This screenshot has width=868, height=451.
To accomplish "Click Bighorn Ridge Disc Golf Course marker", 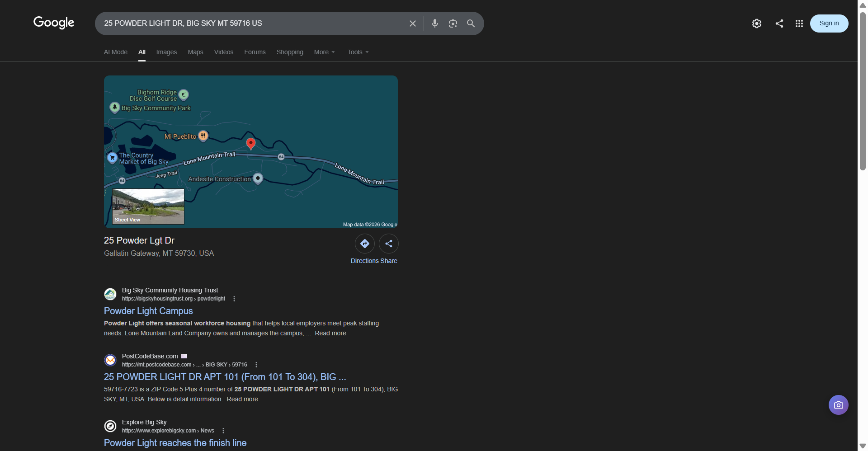I will pyautogui.click(x=184, y=95).
